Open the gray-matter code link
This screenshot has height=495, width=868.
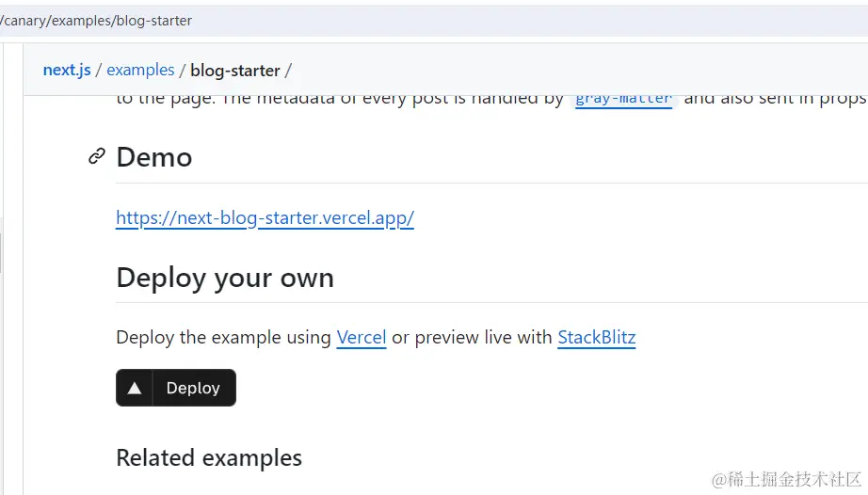pos(624,100)
